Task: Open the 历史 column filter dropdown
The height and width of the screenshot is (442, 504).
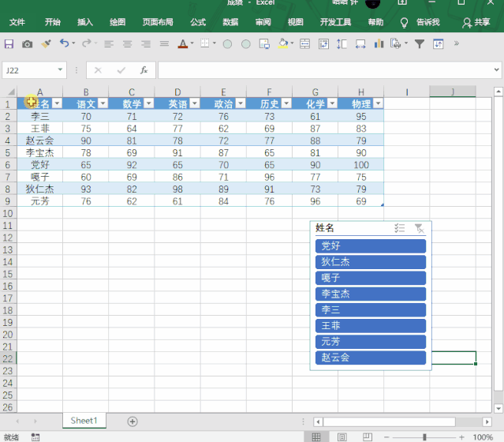Action: (286, 103)
